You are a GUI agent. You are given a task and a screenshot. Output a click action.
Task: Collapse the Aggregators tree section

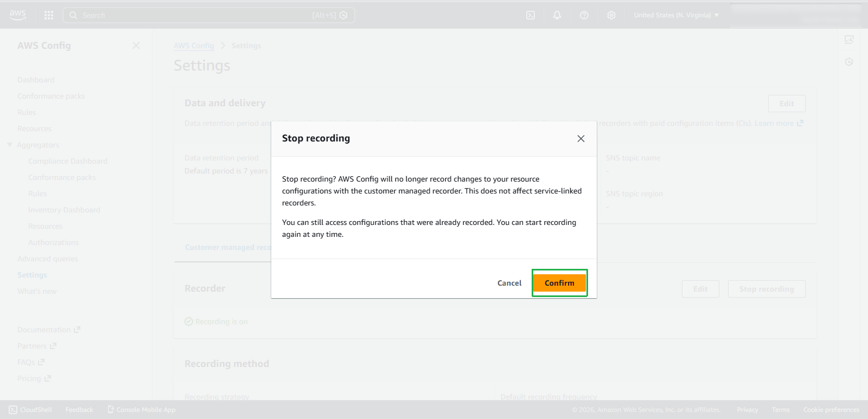10,145
